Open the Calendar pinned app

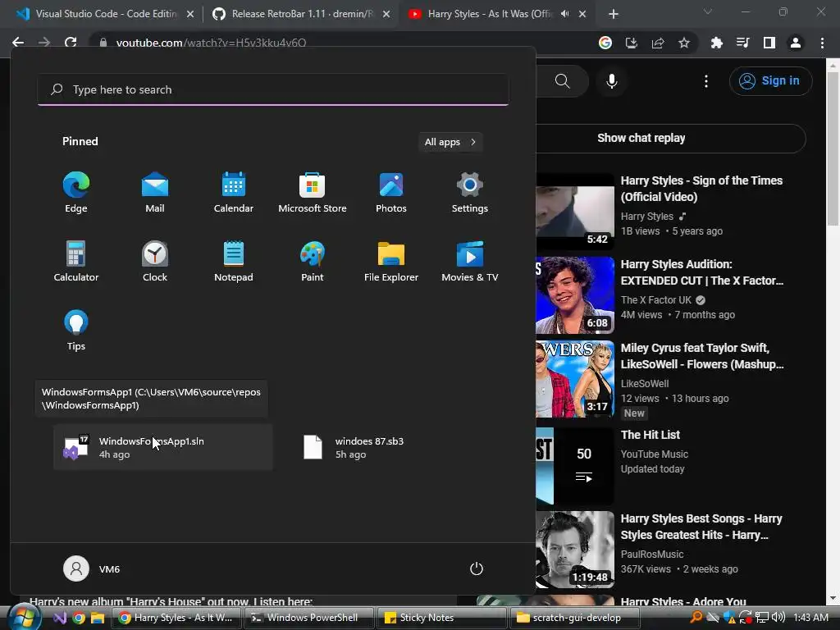point(234,193)
